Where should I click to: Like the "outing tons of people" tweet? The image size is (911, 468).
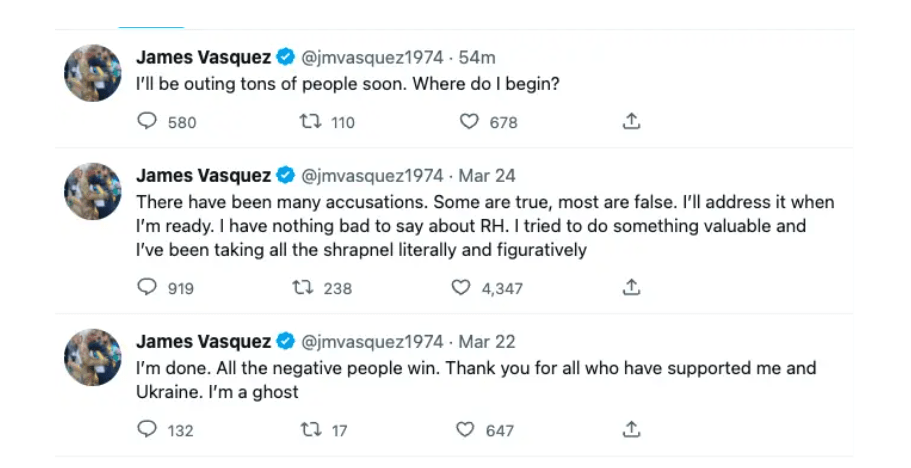click(x=469, y=122)
